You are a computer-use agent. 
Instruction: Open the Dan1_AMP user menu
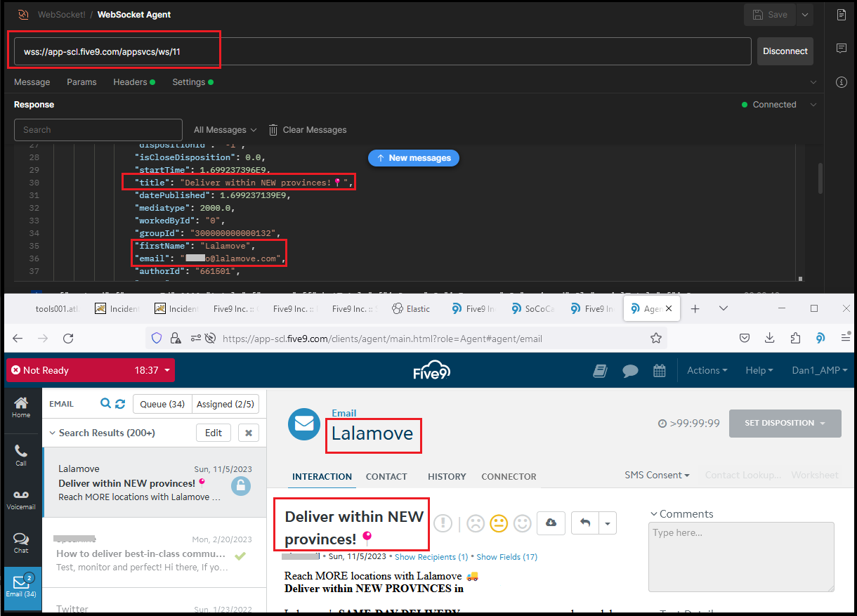pos(819,370)
